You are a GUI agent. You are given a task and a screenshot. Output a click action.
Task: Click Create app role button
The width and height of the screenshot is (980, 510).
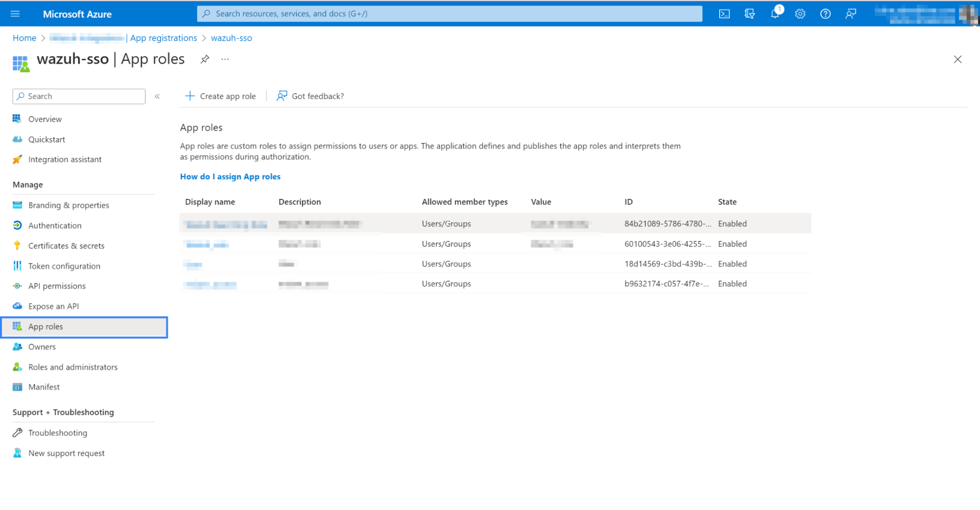pyautogui.click(x=221, y=96)
